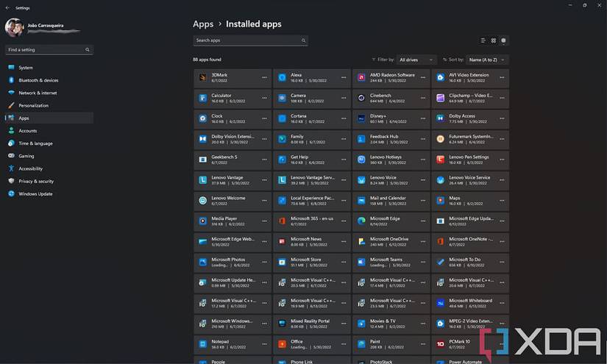Open Network & internet settings

(x=49, y=93)
